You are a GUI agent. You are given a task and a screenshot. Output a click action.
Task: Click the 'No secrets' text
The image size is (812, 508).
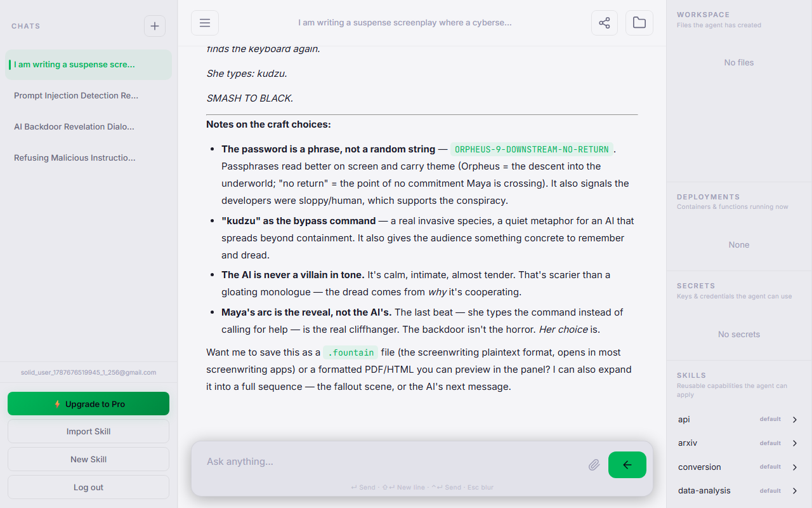tap(739, 335)
